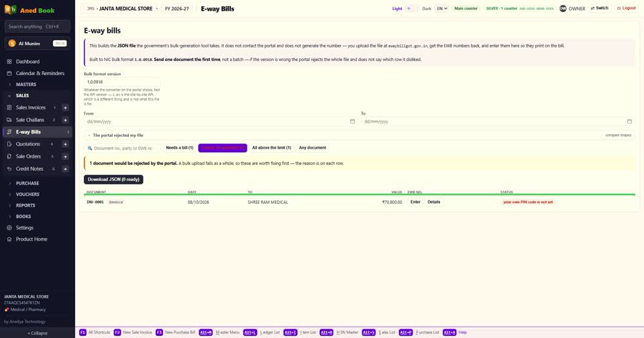Screen dimensions: 644x338
Task: Focus the From date input
Action: click(x=221, y=121)
